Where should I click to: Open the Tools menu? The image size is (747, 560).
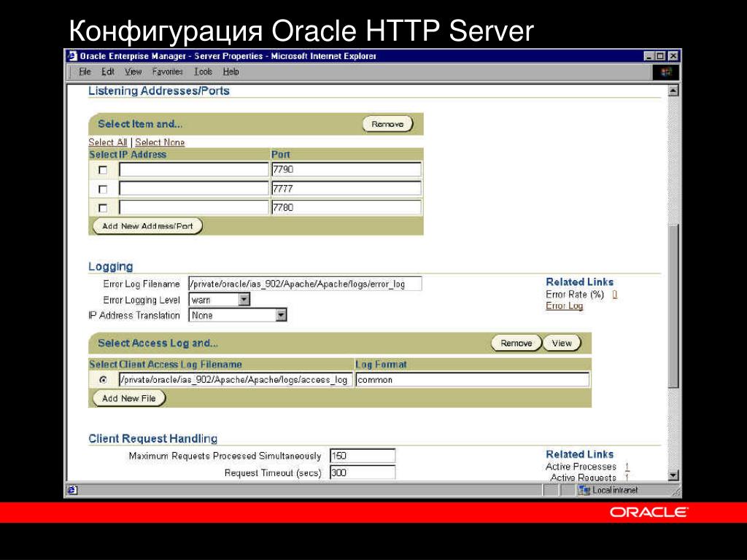(203, 72)
